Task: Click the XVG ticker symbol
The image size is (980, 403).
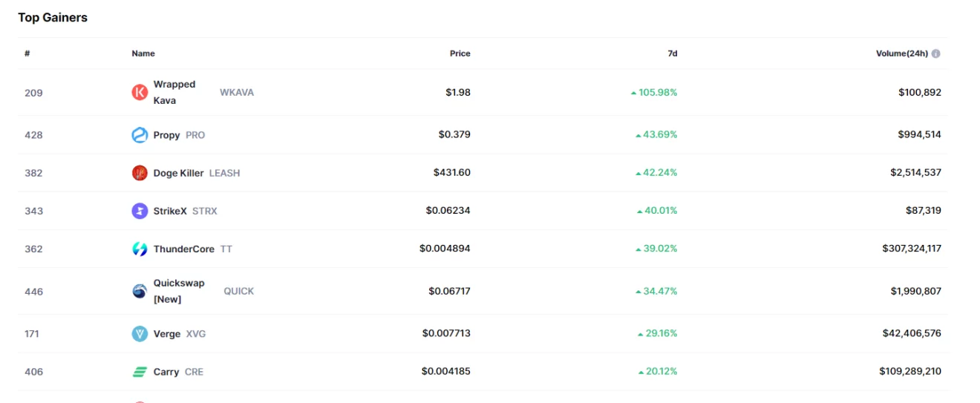Action: (x=196, y=334)
